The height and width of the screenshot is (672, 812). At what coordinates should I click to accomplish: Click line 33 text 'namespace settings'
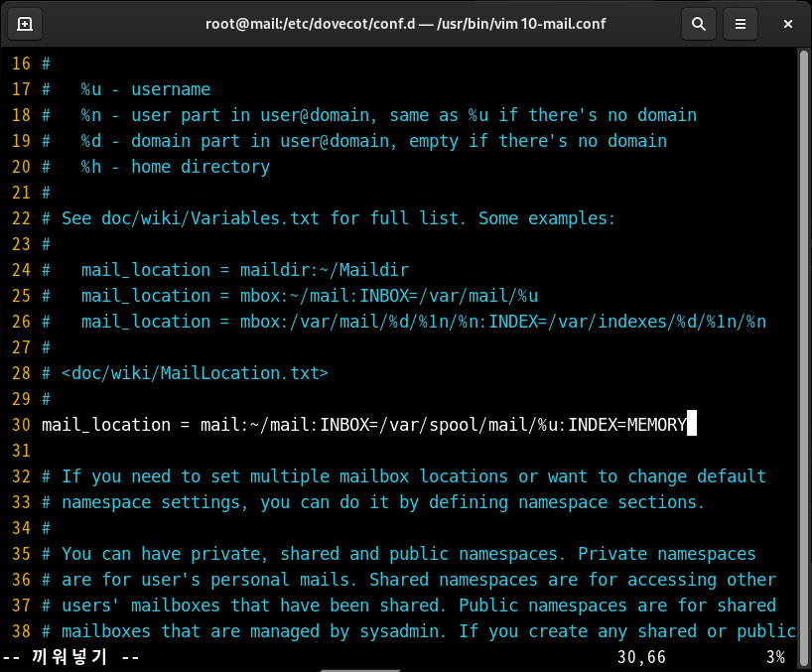tap(151, 502)
